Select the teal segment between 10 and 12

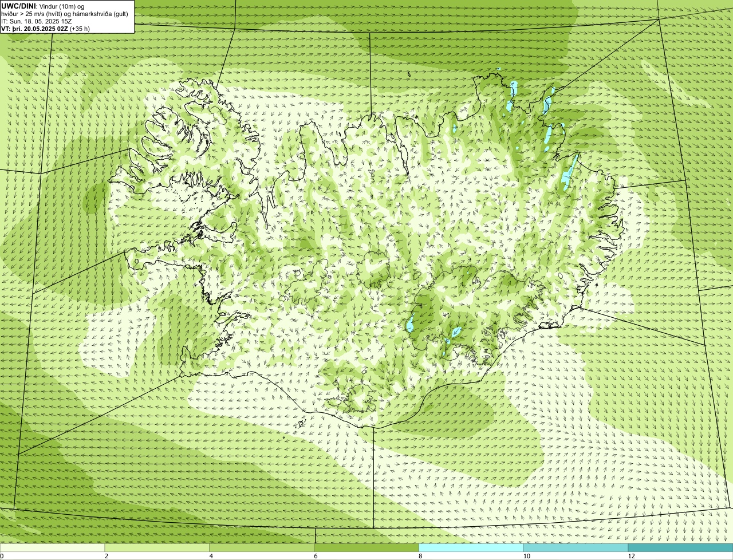[x=576, y=547]
